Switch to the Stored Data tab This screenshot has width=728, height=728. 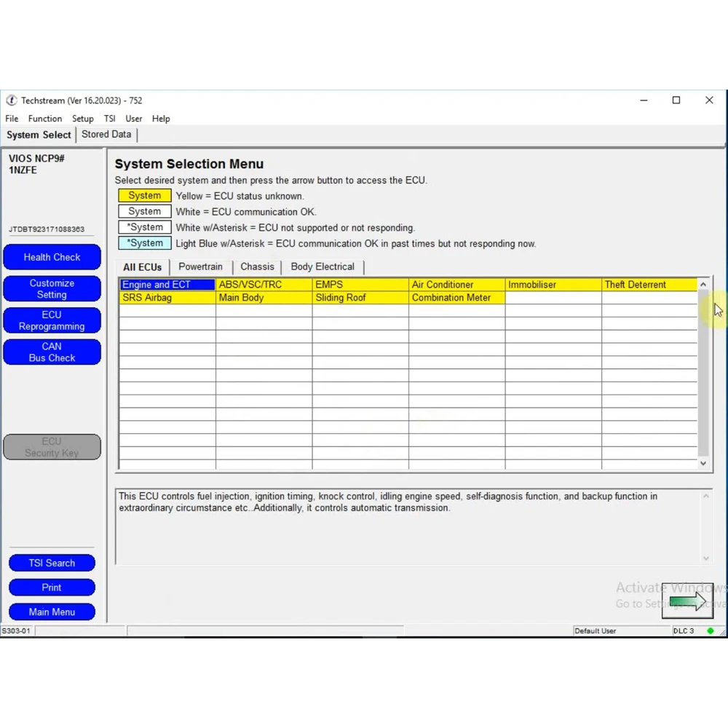[106, 134]
